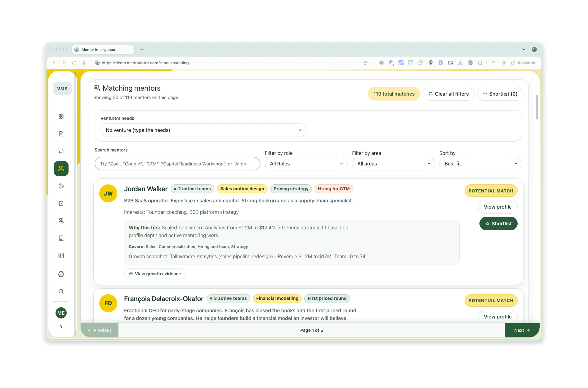Open the browser Assistant panel
The width and height of the screenshot is (588, 388).
[523, 63]
